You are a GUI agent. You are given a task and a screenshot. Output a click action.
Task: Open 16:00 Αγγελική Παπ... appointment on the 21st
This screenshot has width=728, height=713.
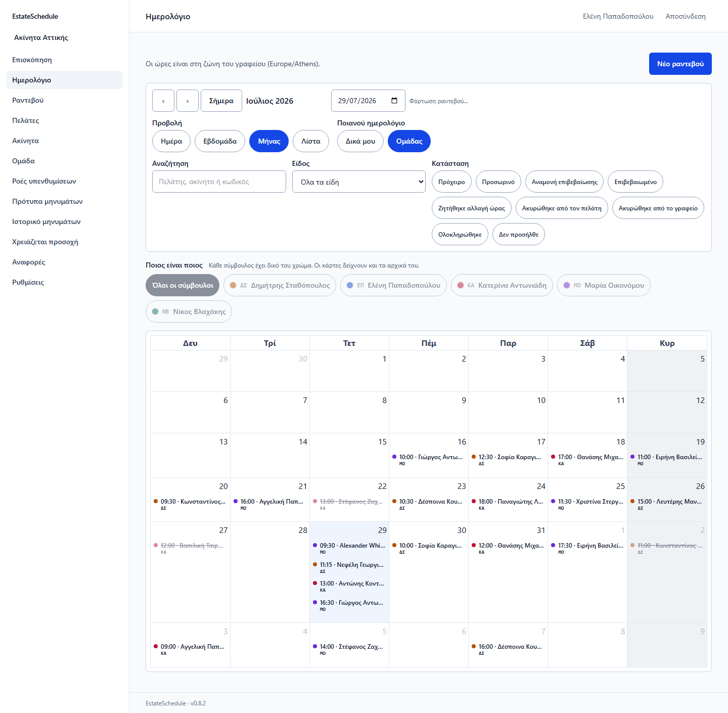coord(269,504)
